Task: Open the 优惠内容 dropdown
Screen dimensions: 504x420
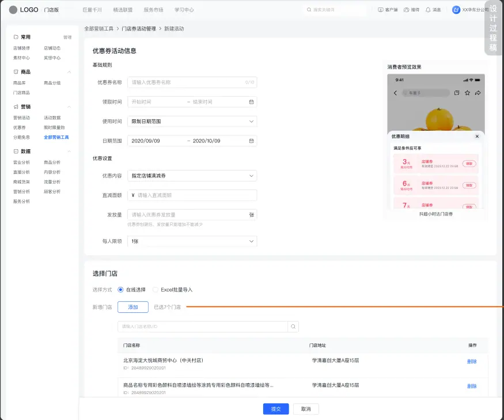Action: click(x=192, y=176)
